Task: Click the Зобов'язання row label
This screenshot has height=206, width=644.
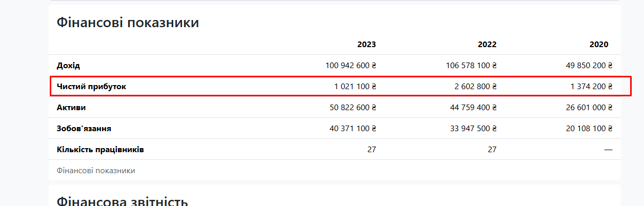Action: [84, 129]
